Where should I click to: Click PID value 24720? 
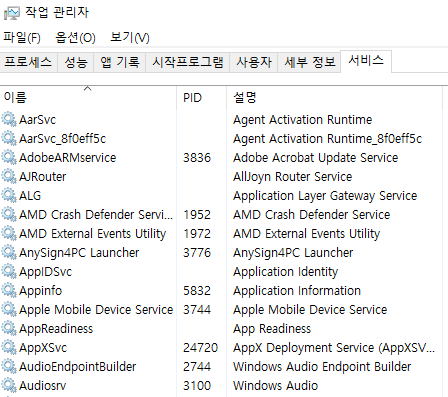coord(200,347)
